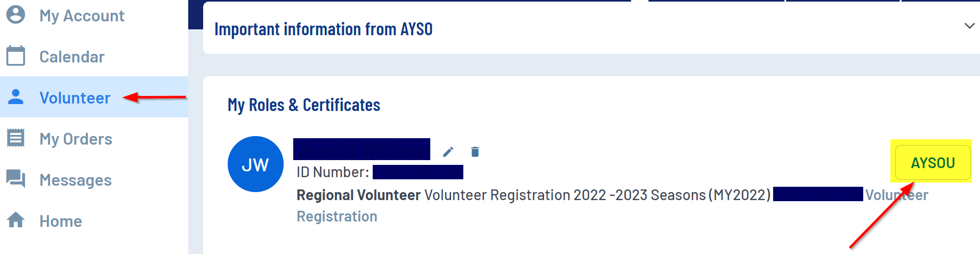The width and height of the screenshot is (980, 254).
Task: Click the My Roles & Certificates heading
Action: coord(304,105)
